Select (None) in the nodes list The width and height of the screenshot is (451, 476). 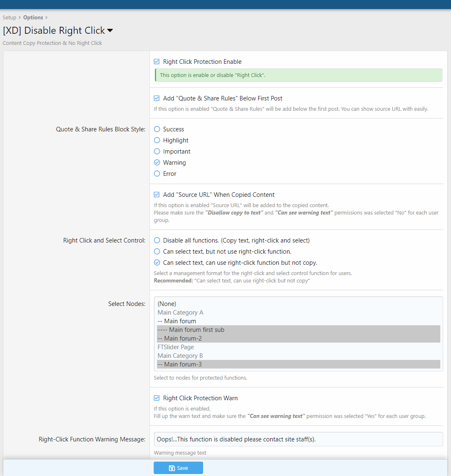167,304
